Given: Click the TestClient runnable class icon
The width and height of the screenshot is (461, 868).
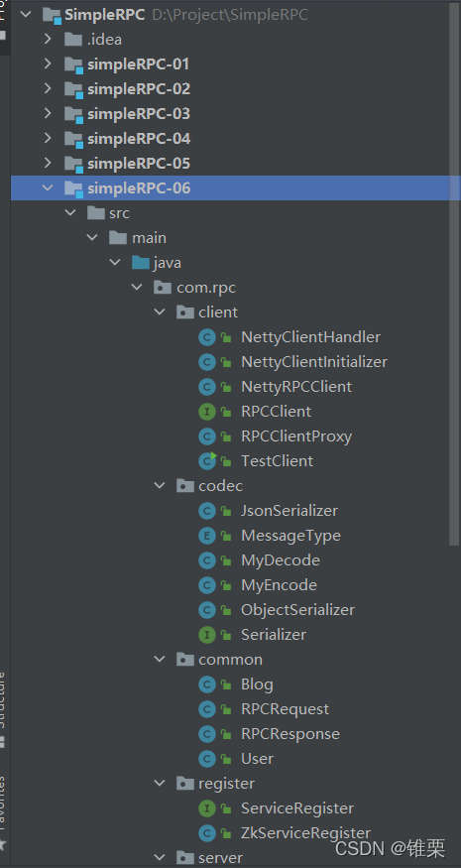Looking at the screenshot, I should pyautogui.click(x=207, y=460).
